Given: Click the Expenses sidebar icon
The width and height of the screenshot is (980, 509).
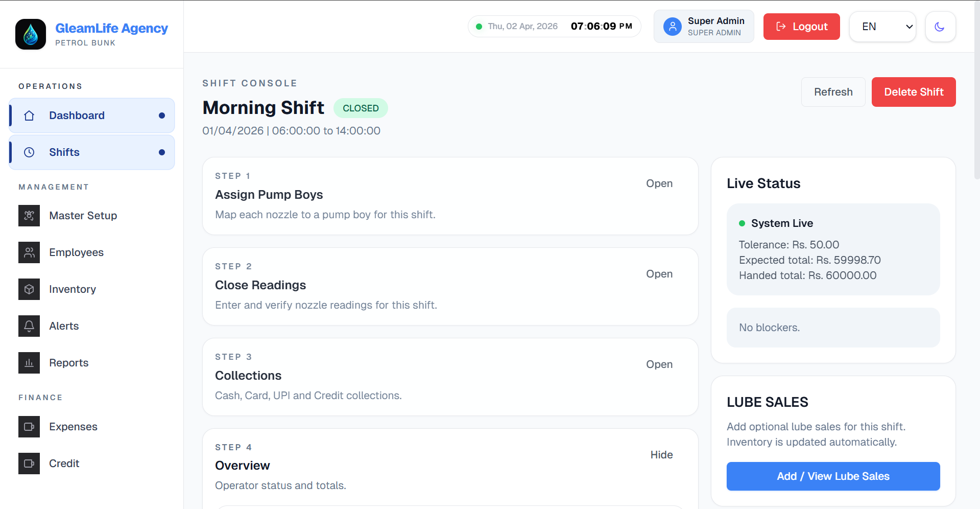Looking at the screenshot, I should pos(29,427).
